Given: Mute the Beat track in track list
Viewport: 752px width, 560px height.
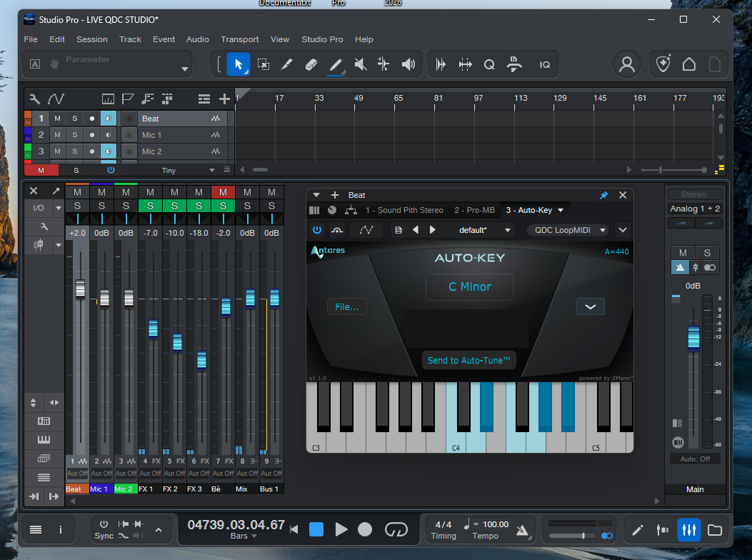Looking at the screenshot, I should (58, 119).
